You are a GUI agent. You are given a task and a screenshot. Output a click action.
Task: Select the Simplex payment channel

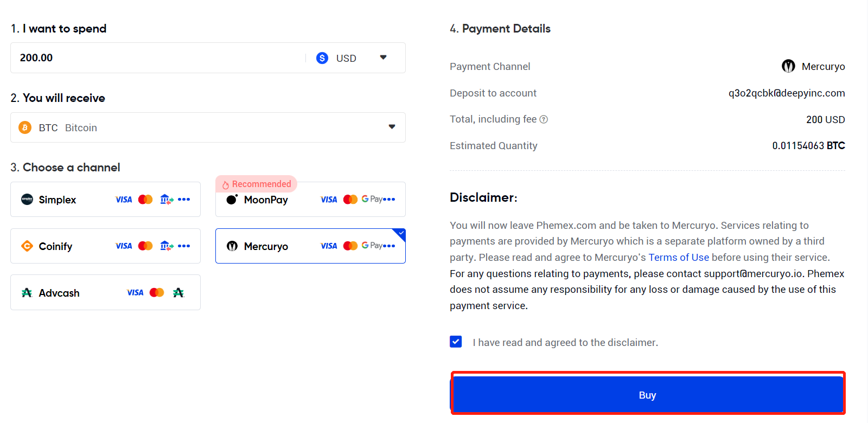[x=105, y=199]
